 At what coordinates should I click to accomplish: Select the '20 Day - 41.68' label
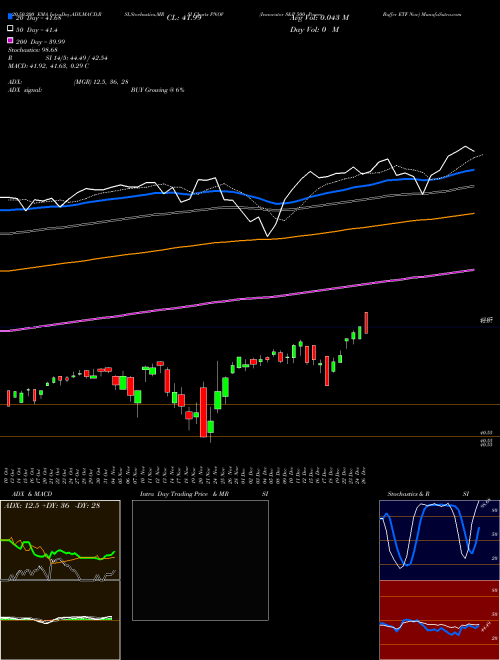pyautogui.click(x=39, y=18)
